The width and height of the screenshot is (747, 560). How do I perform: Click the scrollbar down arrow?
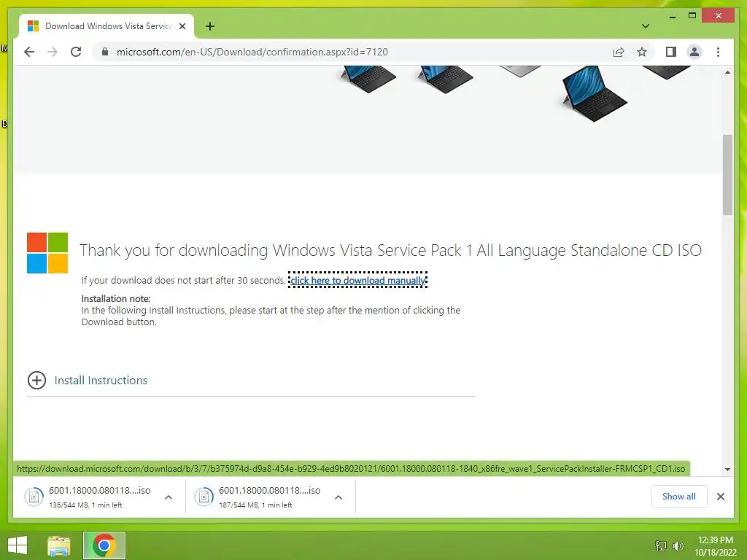coord(727,469)
